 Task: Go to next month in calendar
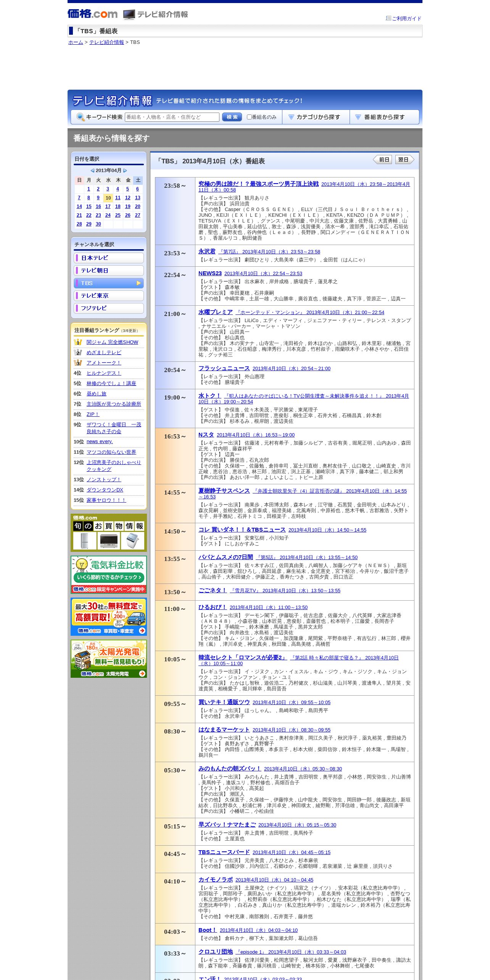coord(125,171)
